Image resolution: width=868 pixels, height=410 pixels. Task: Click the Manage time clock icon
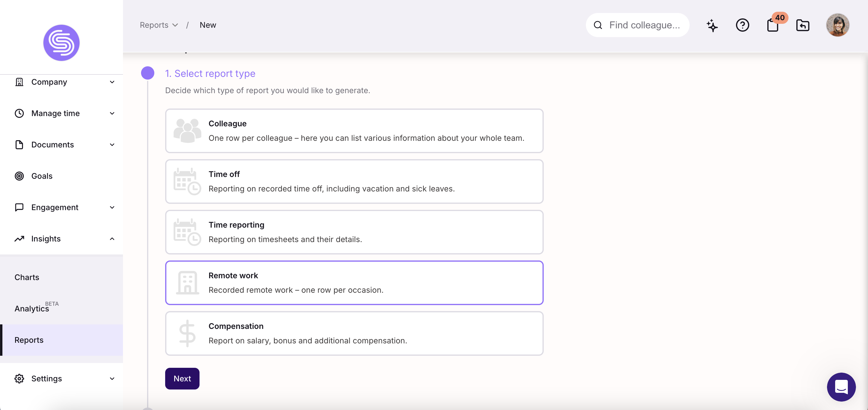[x=19, y=113]
